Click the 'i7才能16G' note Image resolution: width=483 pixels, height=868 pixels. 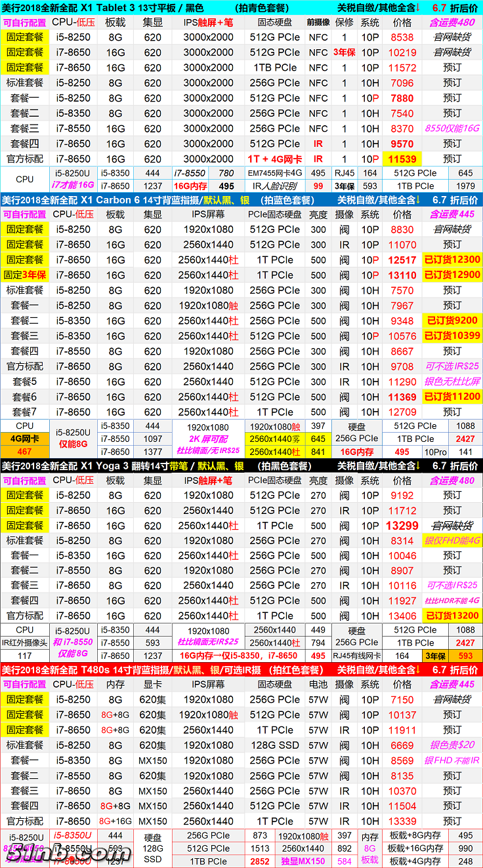click(73, 186)
